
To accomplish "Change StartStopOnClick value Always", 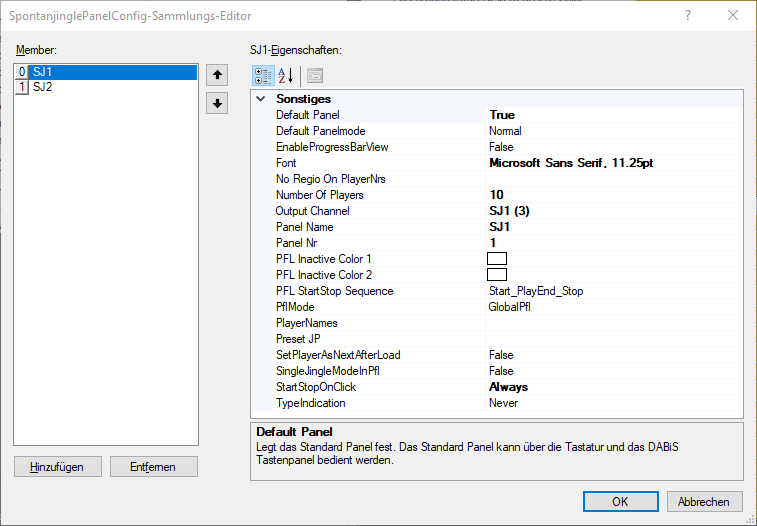I will (614, 387).
